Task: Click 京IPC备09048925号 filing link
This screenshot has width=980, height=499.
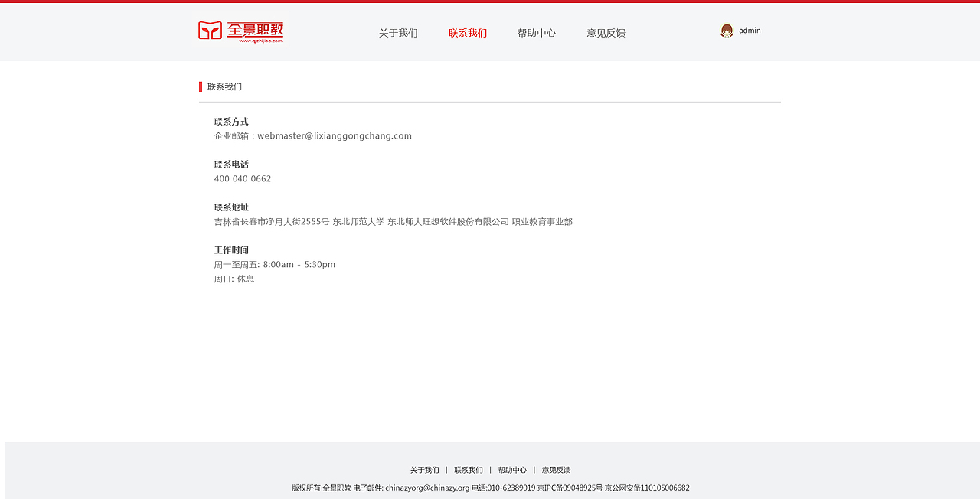Action: (570, 488)
